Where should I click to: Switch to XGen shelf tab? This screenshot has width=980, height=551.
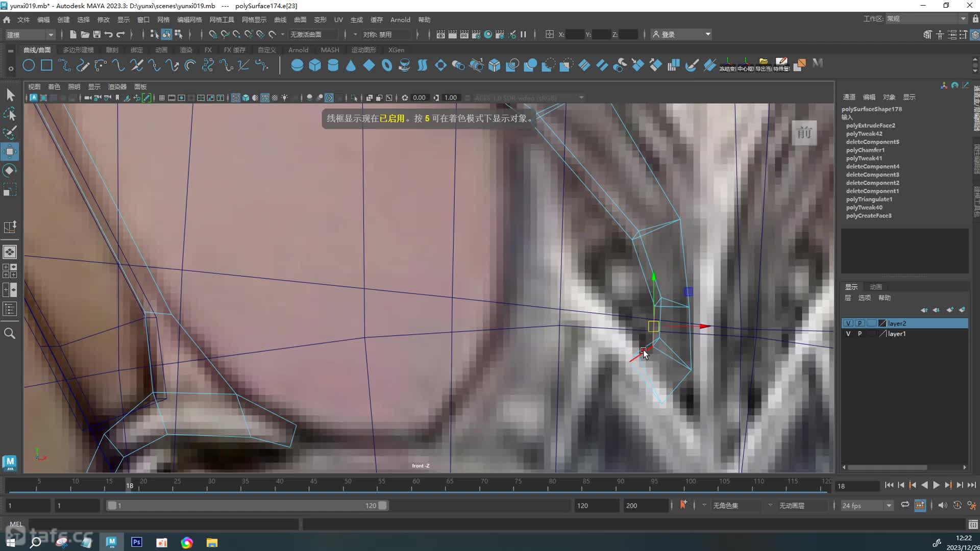click(396, 50)
